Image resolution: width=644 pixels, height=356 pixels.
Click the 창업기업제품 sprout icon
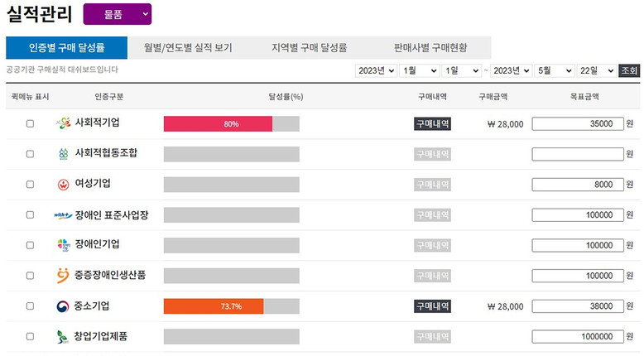(x=63, y=337)
